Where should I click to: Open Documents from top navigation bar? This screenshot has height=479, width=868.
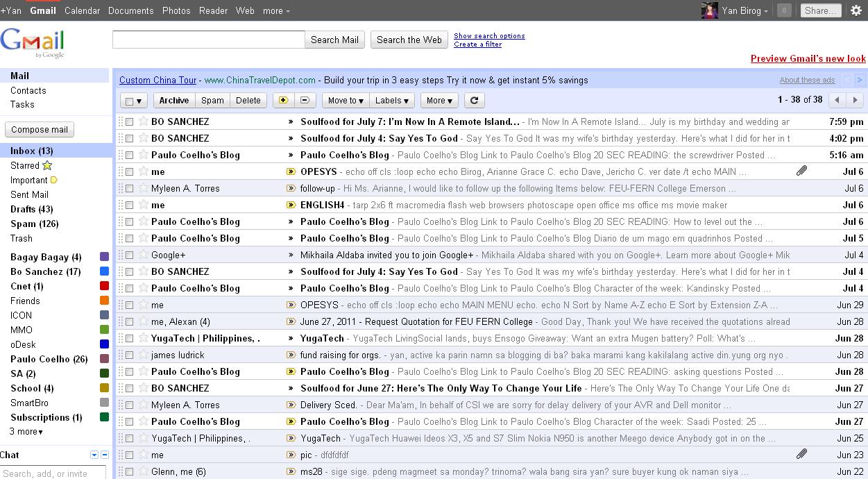[130, 10]
